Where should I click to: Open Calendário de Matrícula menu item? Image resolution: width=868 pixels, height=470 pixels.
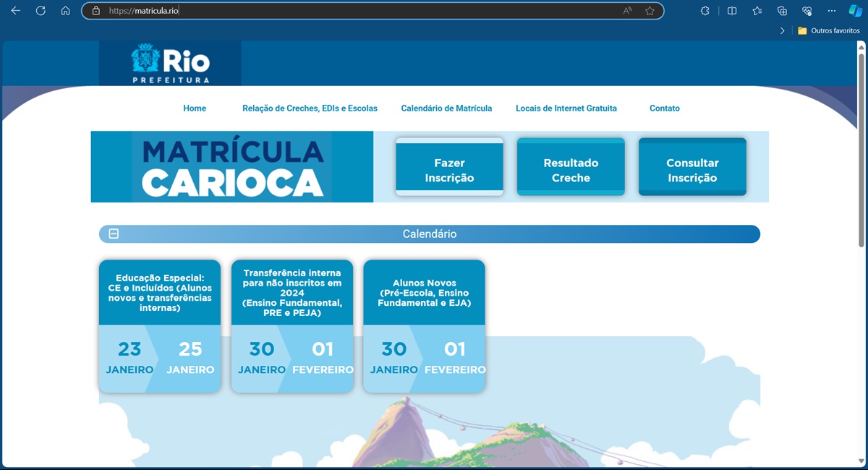pyautogui.click(x=446, y=108)
